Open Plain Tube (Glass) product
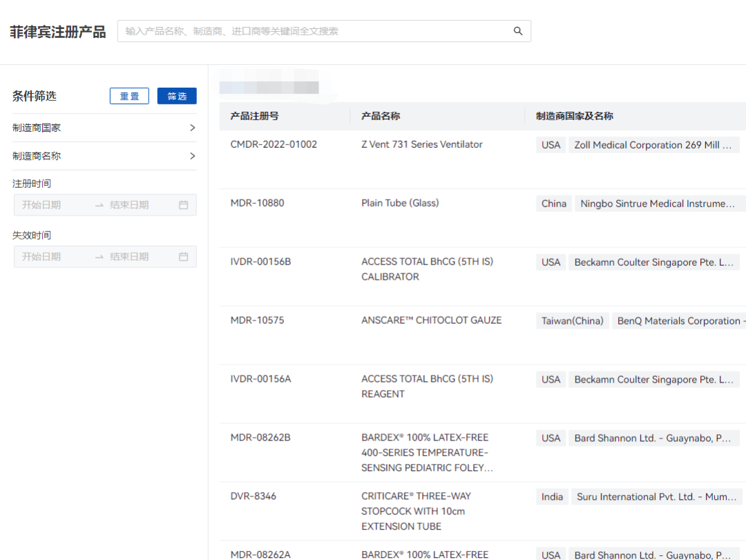Image resolution: width=746 pixels, height=560 pixels. tap(400, 203)
